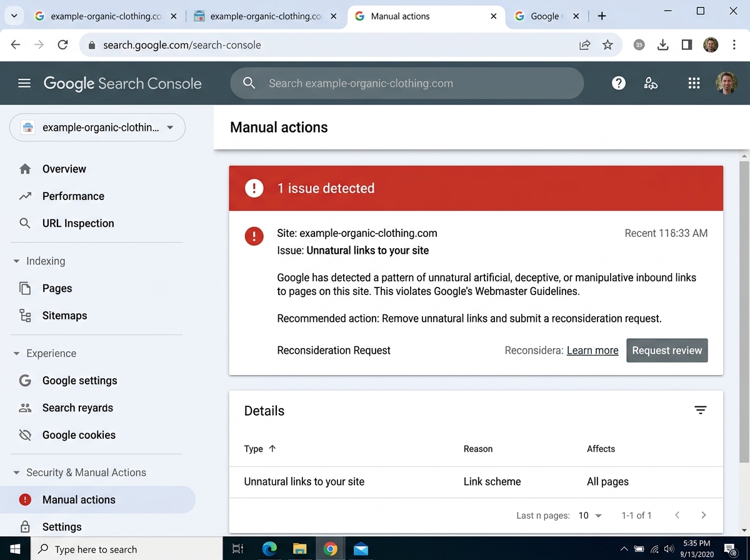The image size is (750, 560).
Task: Click the 1 issue detected banner
Action: (x=476, y=188)
